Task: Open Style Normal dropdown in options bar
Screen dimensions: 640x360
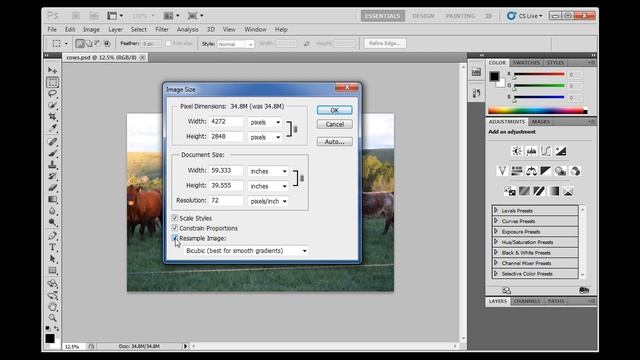Action: coord(236,44)
